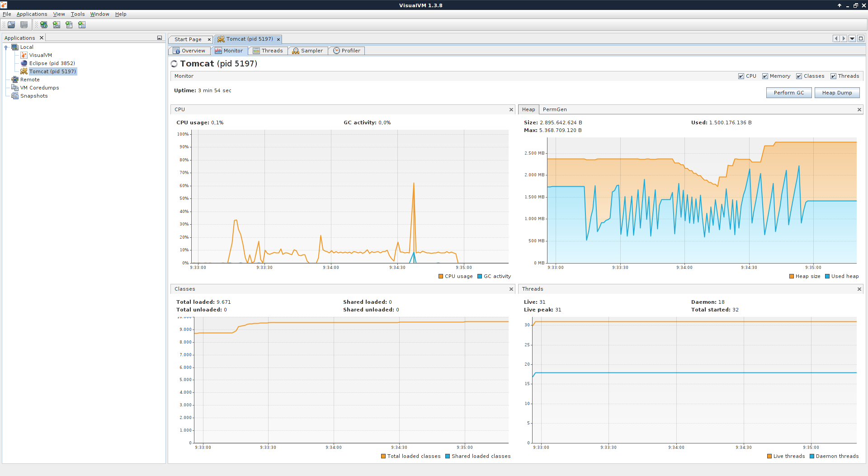Collapse the Local tree node
Viewport: 868px width, 476px height.
(6, 47)
